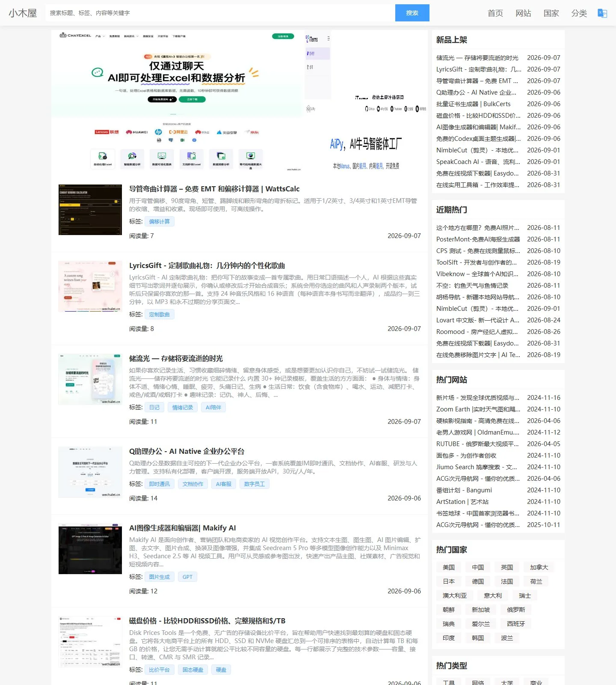Select 韩国 in 热门国家
Screen dimensions: 616x685
click(x=478, y=638)
